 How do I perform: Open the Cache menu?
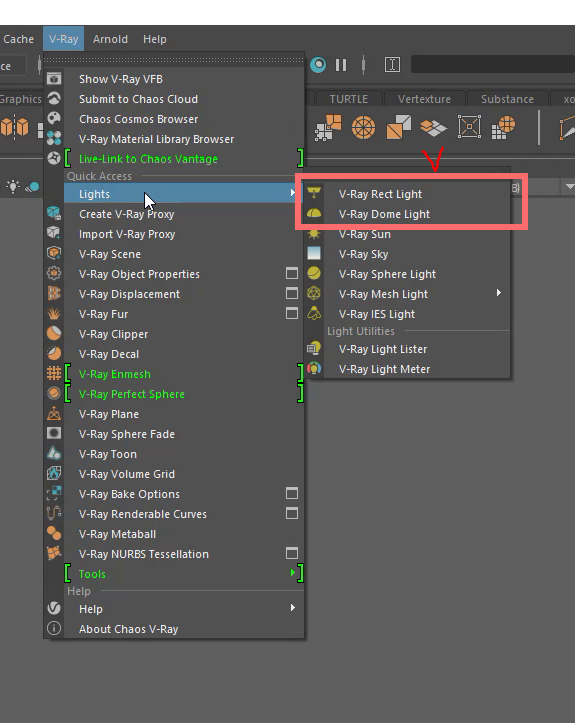click(x=18, y=39)
